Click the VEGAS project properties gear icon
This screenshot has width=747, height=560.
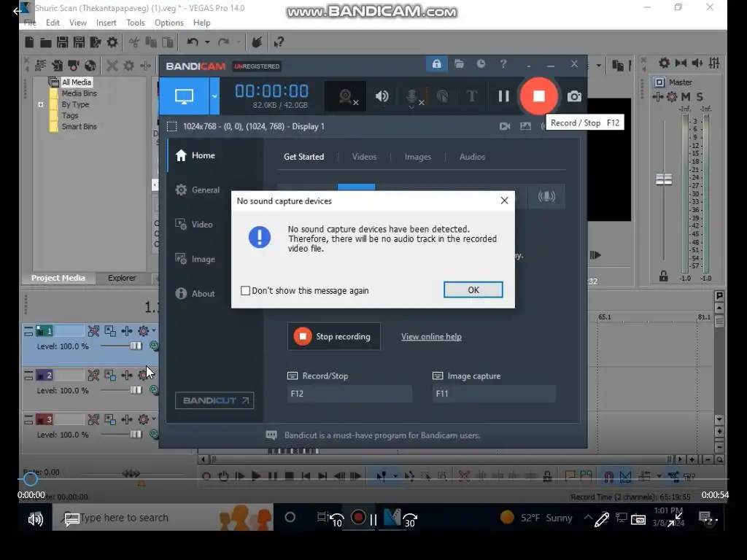point(112,42)
